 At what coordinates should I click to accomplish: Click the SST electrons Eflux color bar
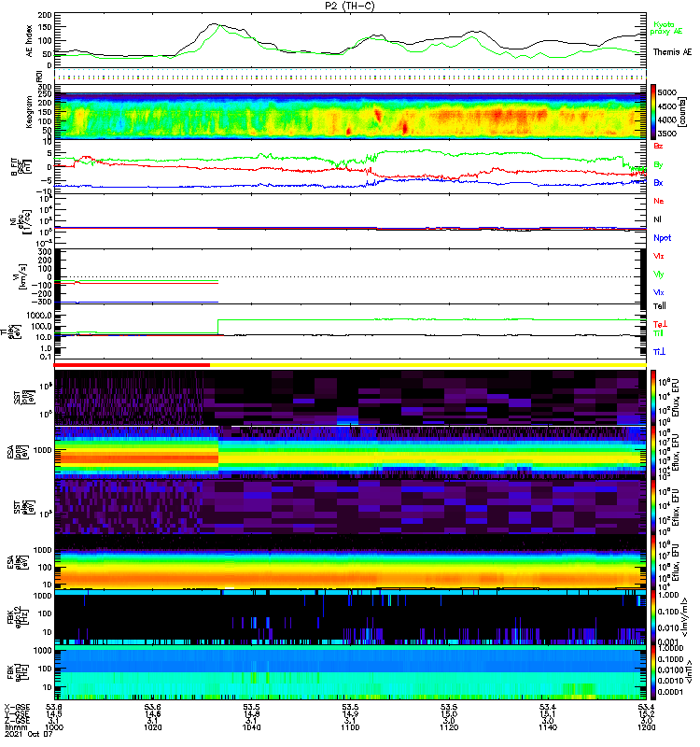point(653,507)
